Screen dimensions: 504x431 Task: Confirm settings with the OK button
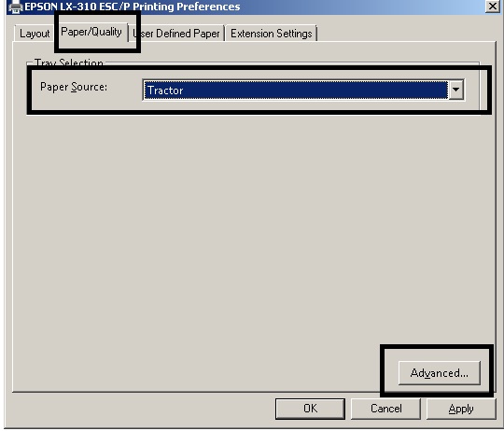coord(310,409)
